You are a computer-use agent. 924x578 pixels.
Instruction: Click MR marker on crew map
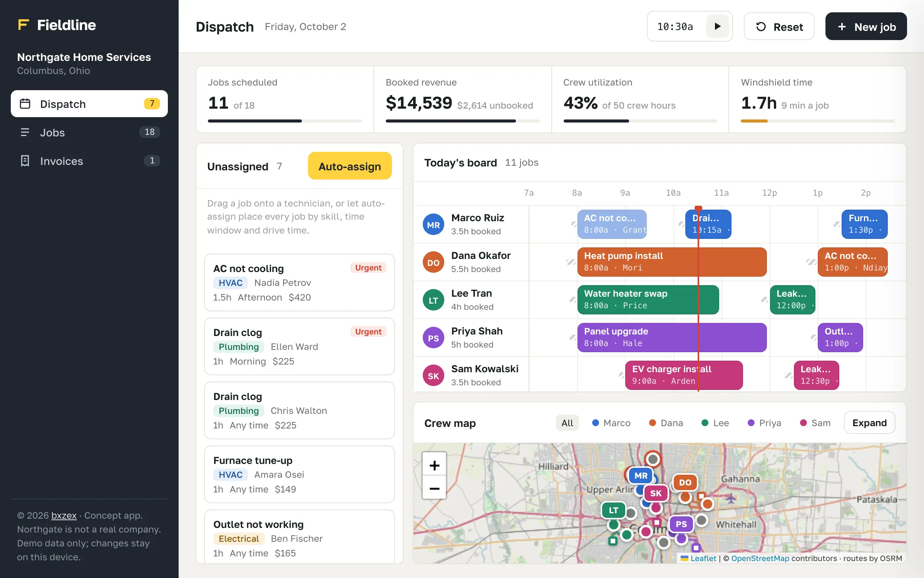(x=641, y=476)
